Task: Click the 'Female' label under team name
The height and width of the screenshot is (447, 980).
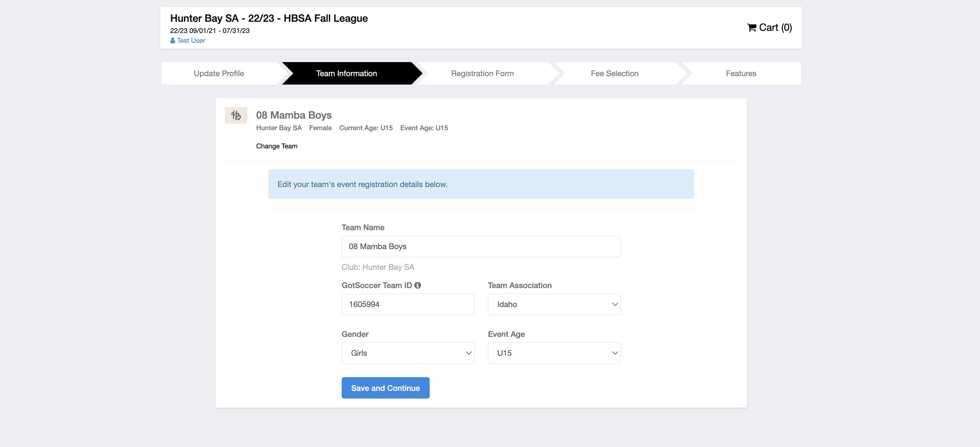Action: click(320, 128)
